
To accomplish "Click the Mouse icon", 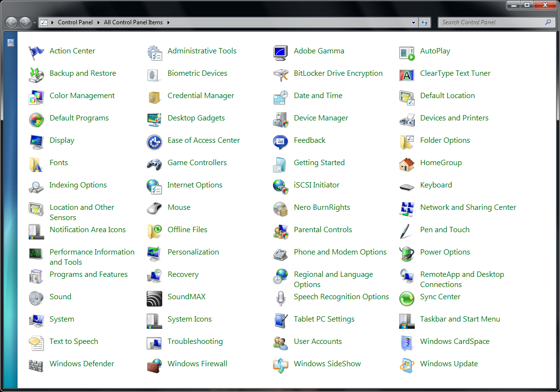I will tap(154, 209).
